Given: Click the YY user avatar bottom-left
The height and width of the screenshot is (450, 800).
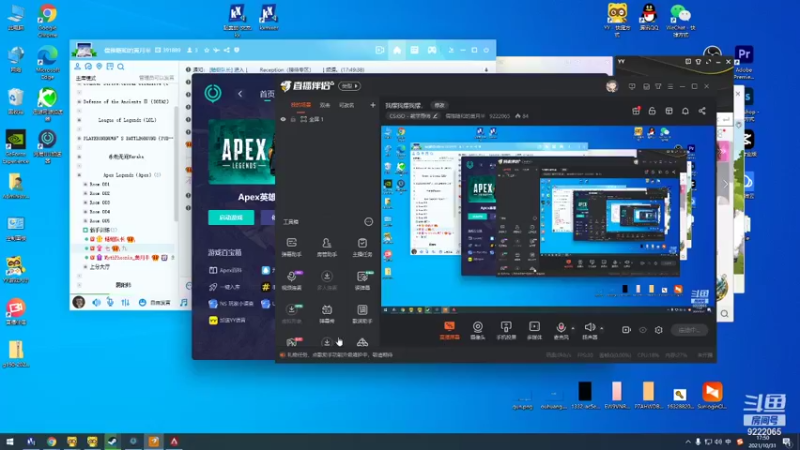Looking at the screenshot, I should coord(79,303).
